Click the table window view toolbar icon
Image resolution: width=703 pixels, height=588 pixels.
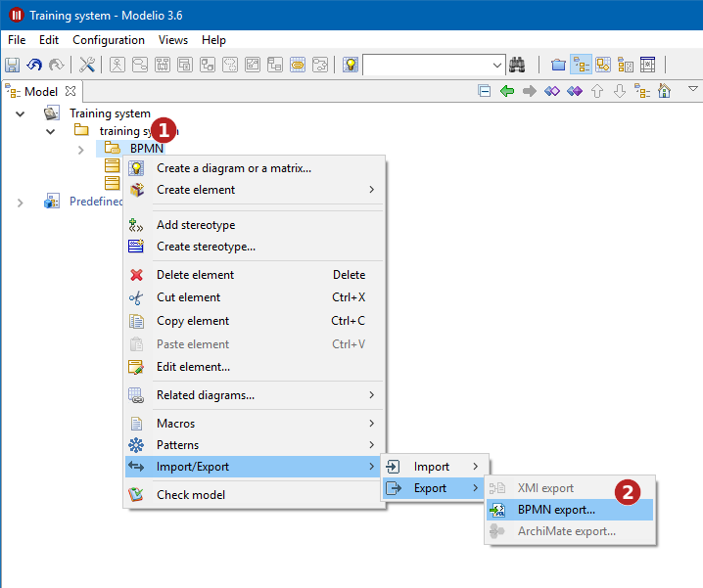click(x=648, y=65)
